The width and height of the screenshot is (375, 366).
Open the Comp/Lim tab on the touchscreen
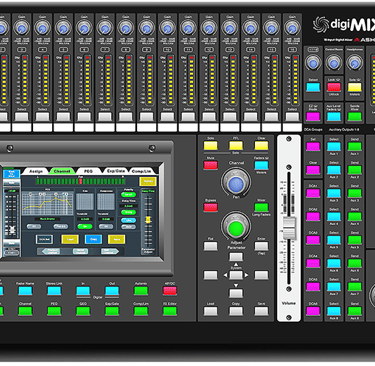coord(141,171)
